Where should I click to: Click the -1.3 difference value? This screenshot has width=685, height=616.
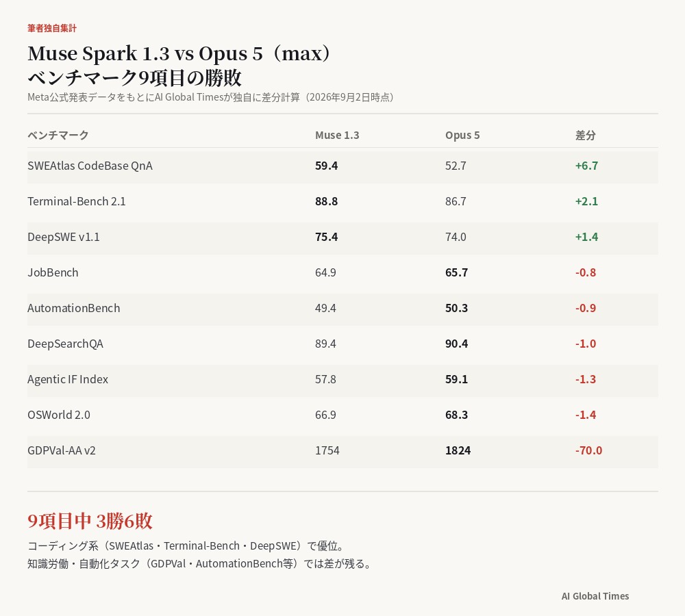click(586, 379)
